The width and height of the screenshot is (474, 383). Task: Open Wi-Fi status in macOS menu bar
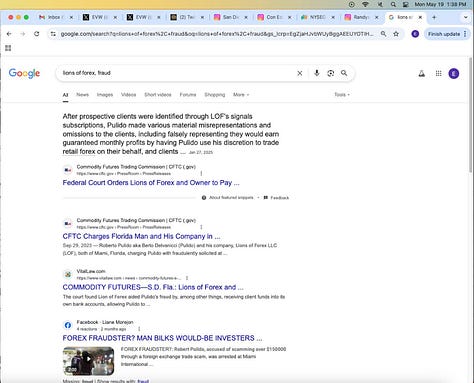point(365,4)
